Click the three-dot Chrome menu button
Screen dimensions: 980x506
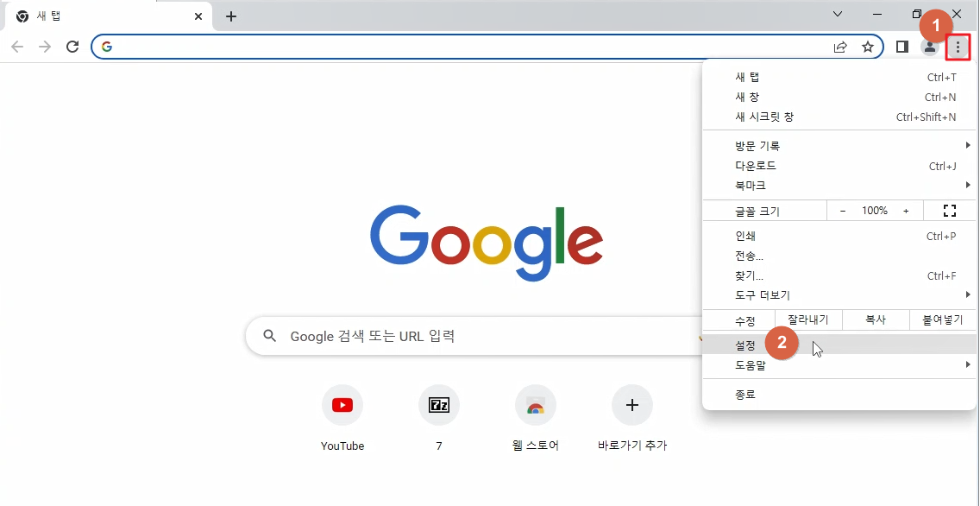click(x=958, y=47)
